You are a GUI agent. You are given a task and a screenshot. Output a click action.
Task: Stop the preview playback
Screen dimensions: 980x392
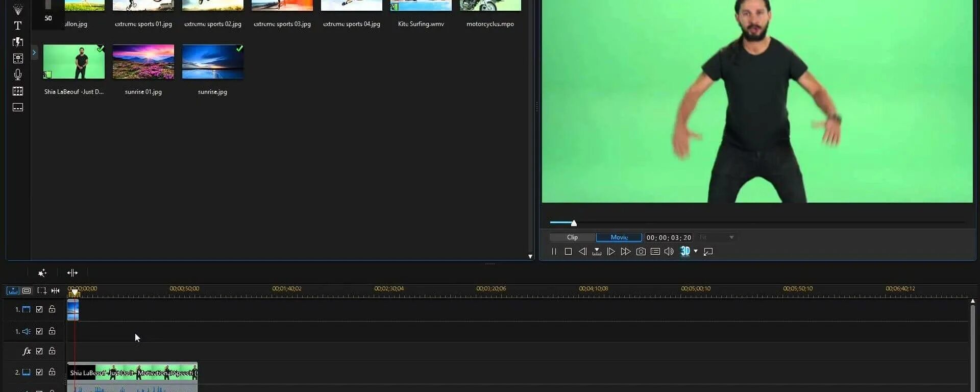point(568,252)
